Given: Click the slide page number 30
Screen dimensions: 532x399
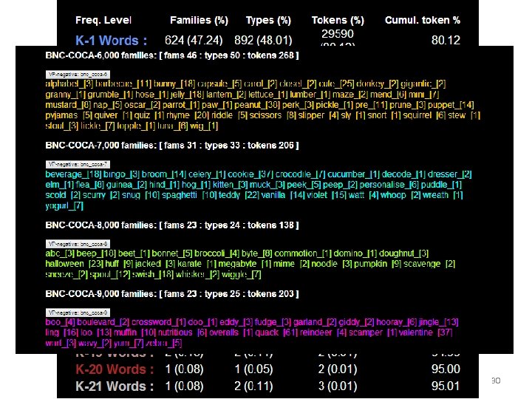Looking at the screenshot, I should [496, 381].
